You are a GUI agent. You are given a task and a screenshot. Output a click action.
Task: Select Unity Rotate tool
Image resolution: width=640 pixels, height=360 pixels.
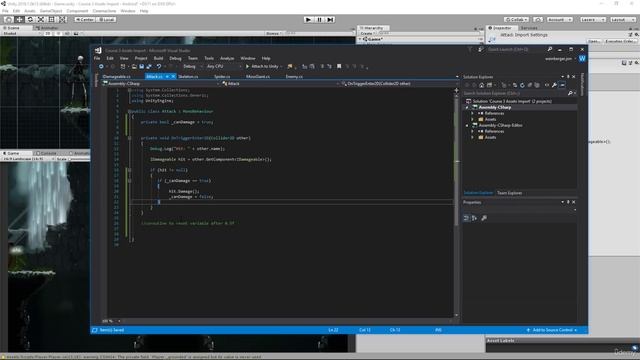[30, 19]
